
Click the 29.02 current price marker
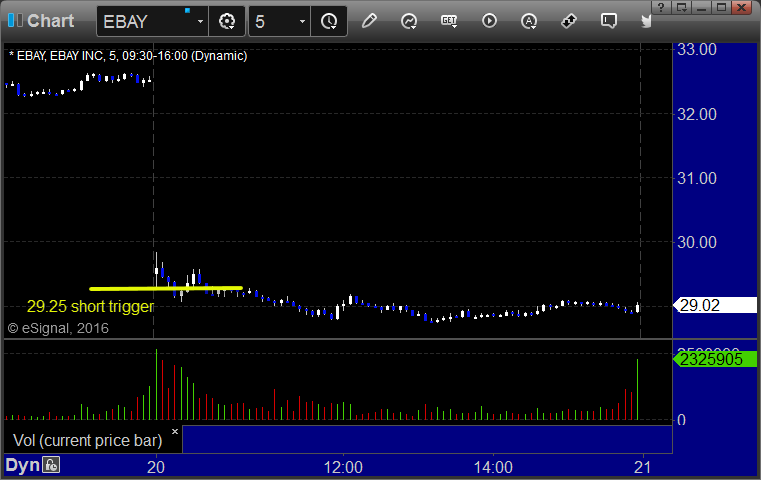coord(715,305)
